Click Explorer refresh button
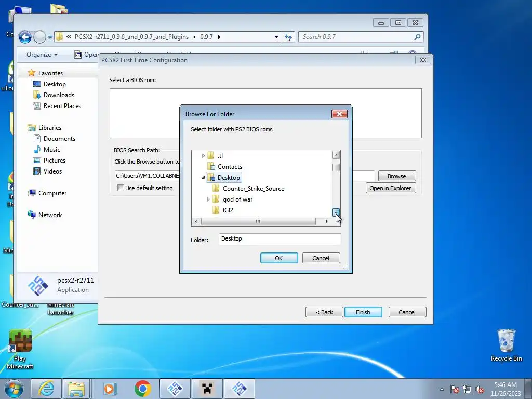532x399 pixels. [x=288, y=37]
